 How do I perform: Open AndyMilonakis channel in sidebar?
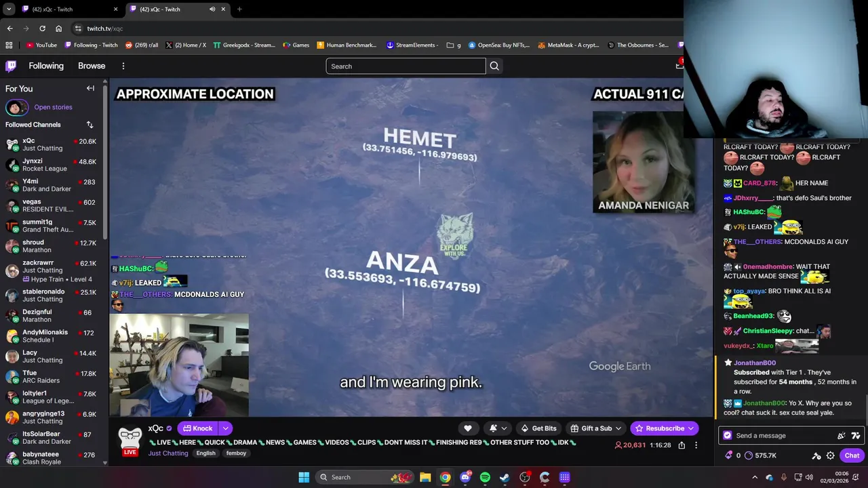pos(52,336)
